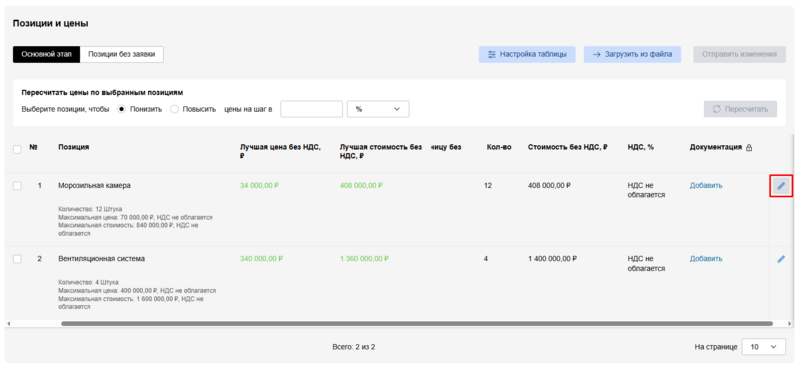This screenshot has width=800, height=367.
Task: Click the 1 400 000,00 ₽ cost value
Action: click(x=552, y=259)
